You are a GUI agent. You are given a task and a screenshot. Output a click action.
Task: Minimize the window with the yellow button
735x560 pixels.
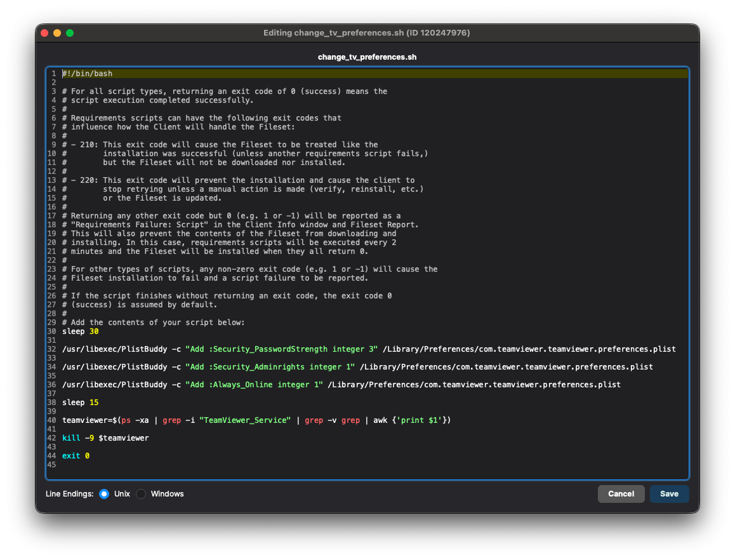[57, 33]
